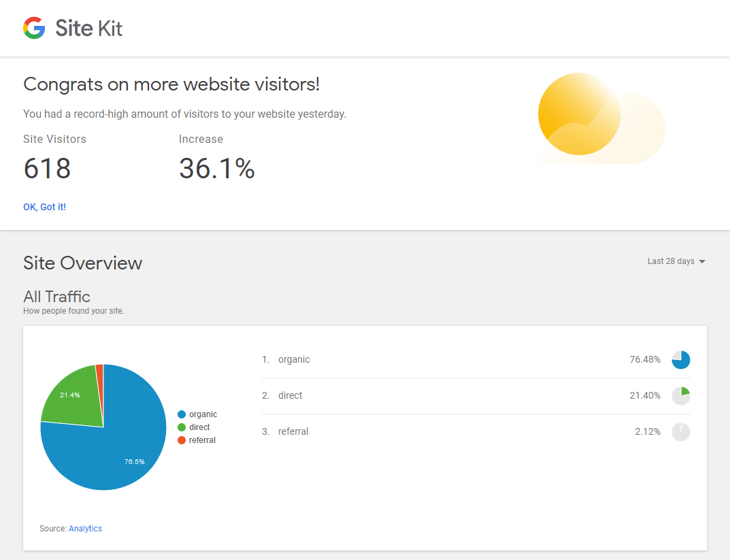The image size is (730, 560).
Task: Select the direct row label in list
Action: tap(290, 395)
